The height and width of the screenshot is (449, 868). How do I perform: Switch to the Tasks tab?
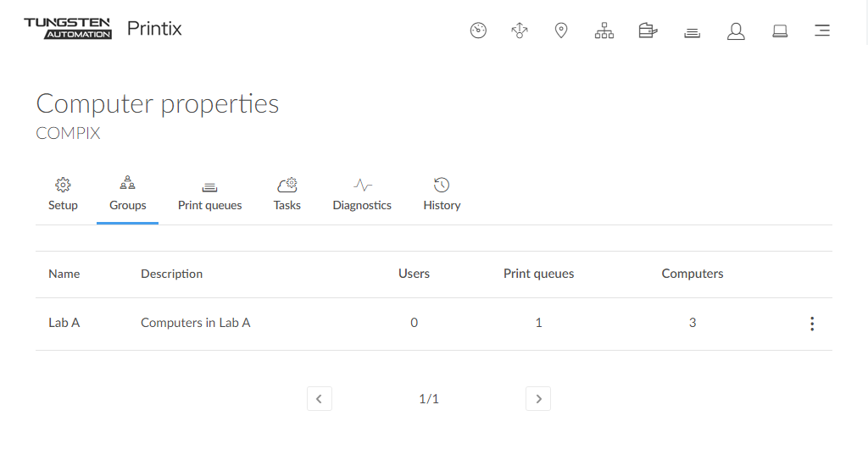pyautogui.click(x=287, y=194)
